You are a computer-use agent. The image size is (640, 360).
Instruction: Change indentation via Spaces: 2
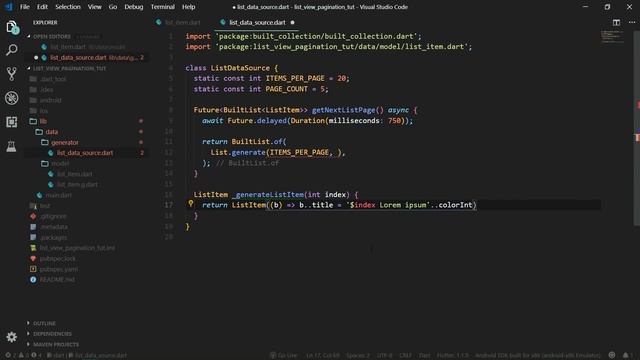(358, 355)
